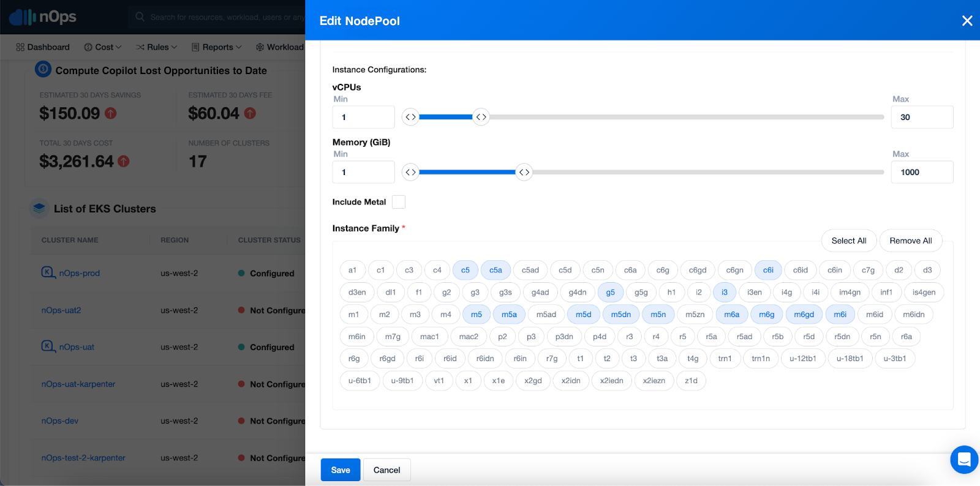Open the nOps-prod cluster link

coord(80,273)
